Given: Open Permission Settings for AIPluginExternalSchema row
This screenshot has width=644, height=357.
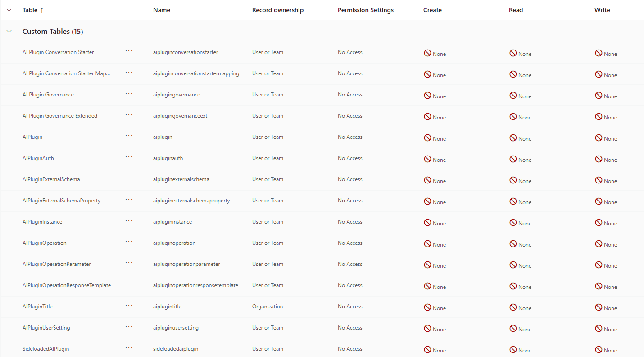Looking at the screenshot, I should click(350, 179).
